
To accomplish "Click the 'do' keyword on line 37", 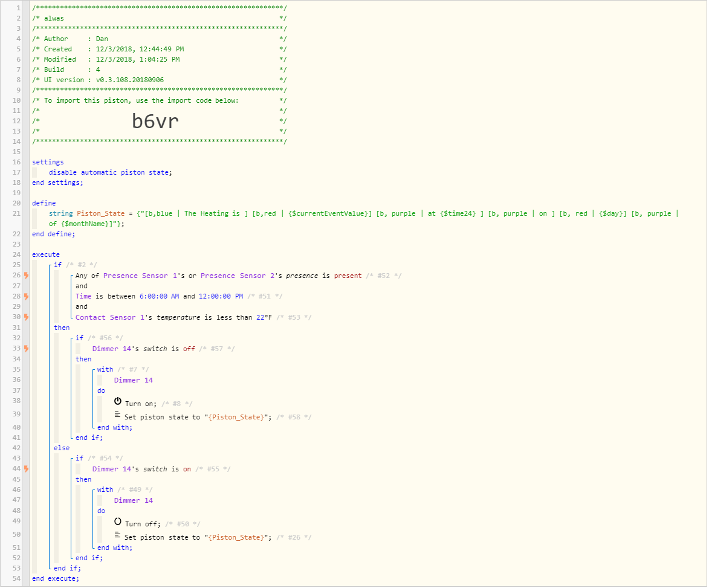I will [x=101, y=391].
